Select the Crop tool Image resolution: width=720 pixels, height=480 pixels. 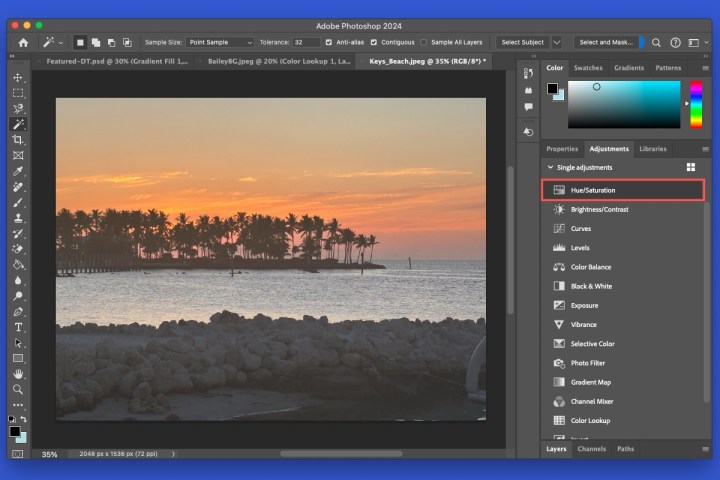tap(18, 140)
